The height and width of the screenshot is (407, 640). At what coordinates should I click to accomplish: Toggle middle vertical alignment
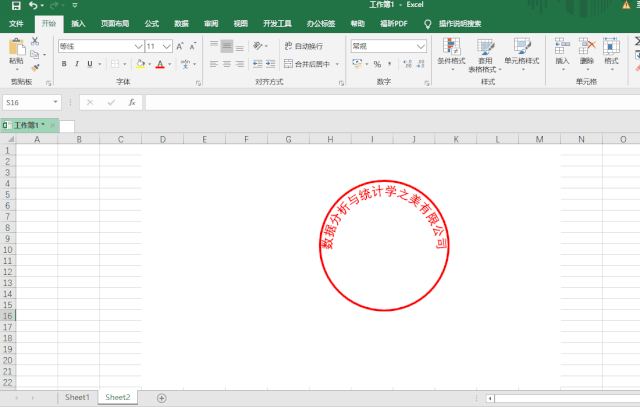(227, 46)
